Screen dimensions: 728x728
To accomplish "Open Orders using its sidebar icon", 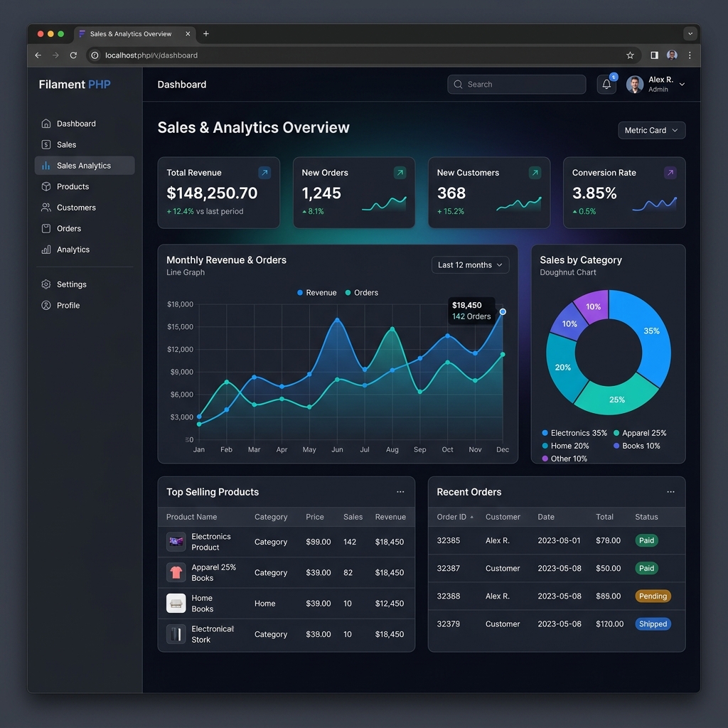I will click(x=45, y=228).
